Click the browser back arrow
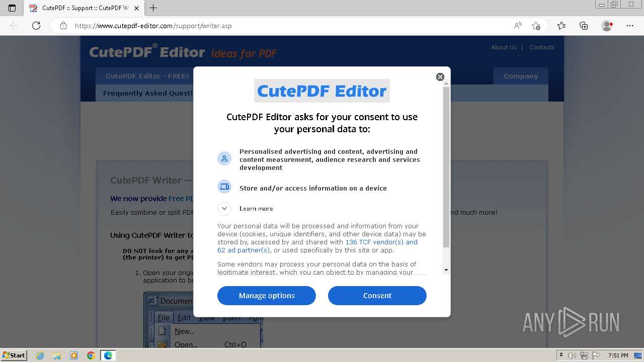The height and width of the screenshot is (362, 644). coord(14,26)
